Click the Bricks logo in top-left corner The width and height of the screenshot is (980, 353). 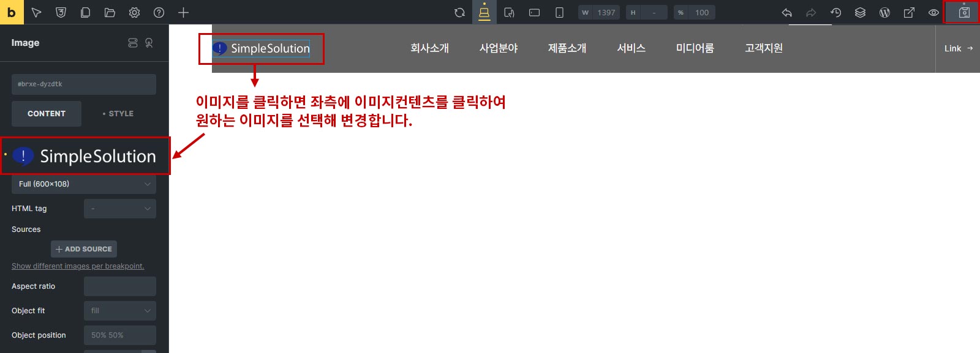point(12,12)
